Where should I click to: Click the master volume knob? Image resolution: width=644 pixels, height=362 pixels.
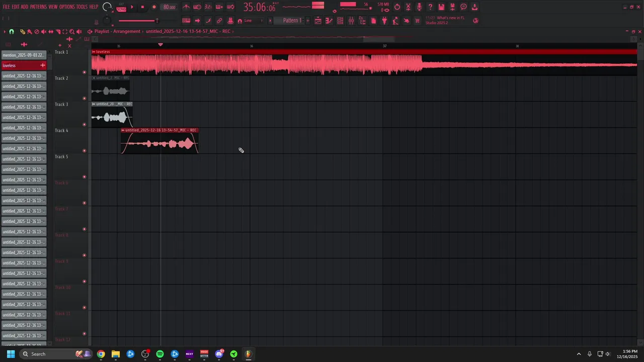point(107,7)
